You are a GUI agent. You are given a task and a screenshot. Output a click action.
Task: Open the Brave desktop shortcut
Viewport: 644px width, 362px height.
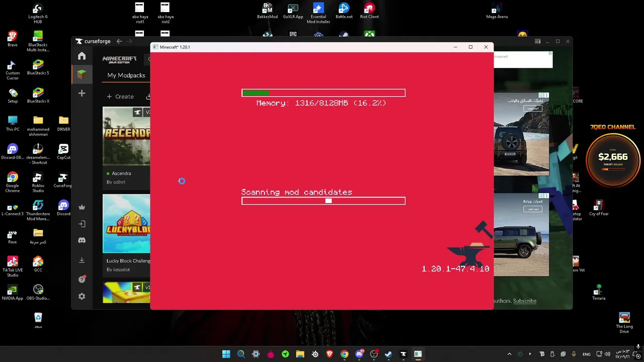click(13, 39)
